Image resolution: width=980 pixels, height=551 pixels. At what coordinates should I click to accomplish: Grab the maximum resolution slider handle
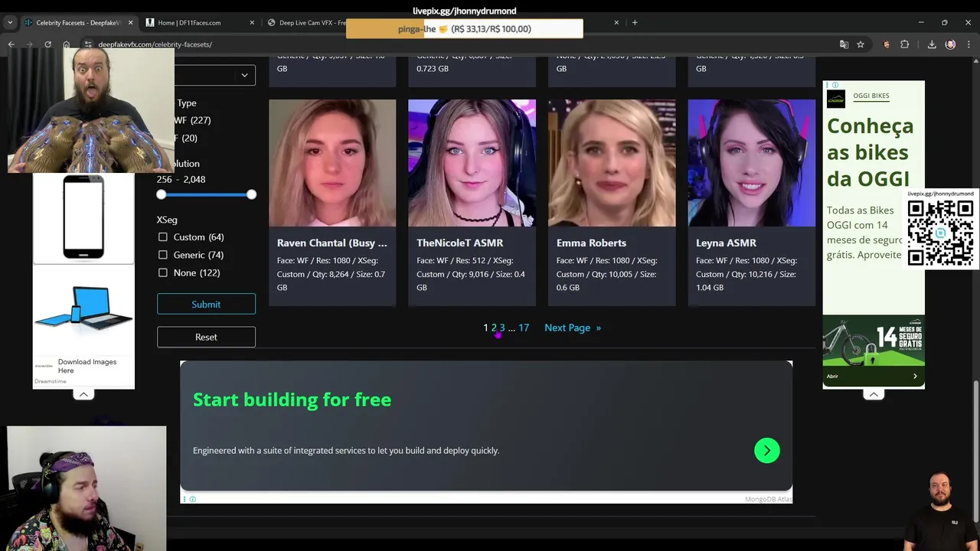[251, 194]
